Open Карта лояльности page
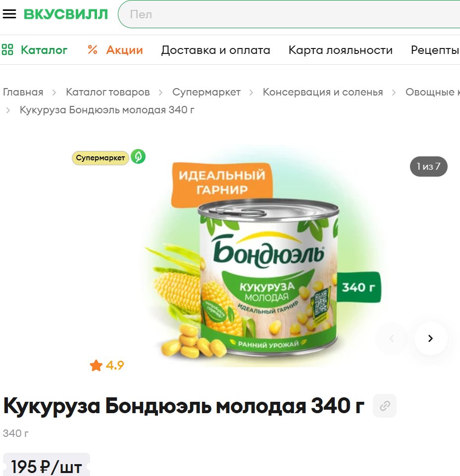 340,50
